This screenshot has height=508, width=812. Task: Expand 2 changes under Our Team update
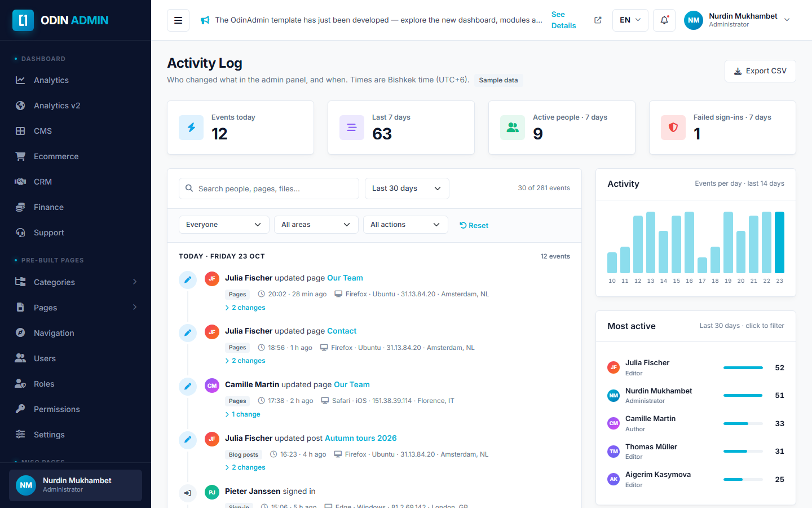[x=245, y=308]
